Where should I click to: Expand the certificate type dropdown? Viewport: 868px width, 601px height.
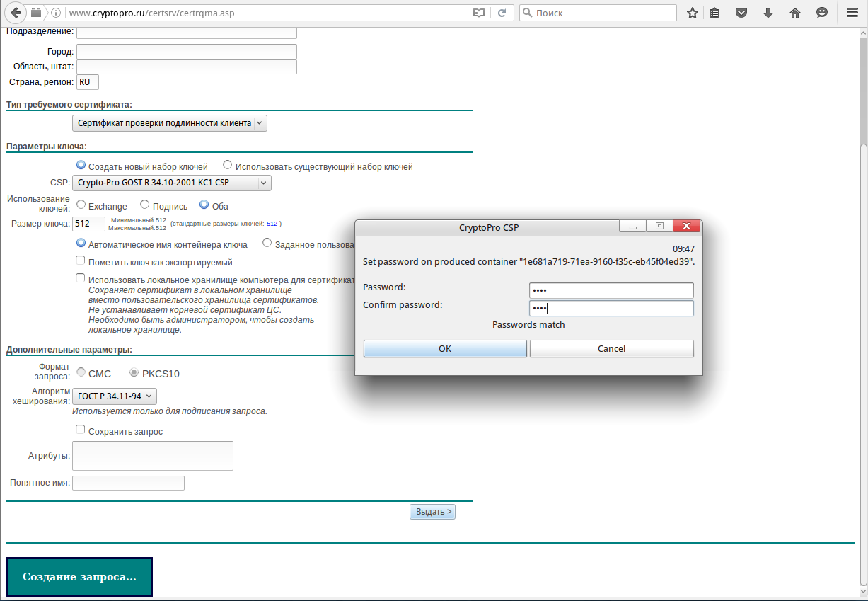tap(170, 123)
